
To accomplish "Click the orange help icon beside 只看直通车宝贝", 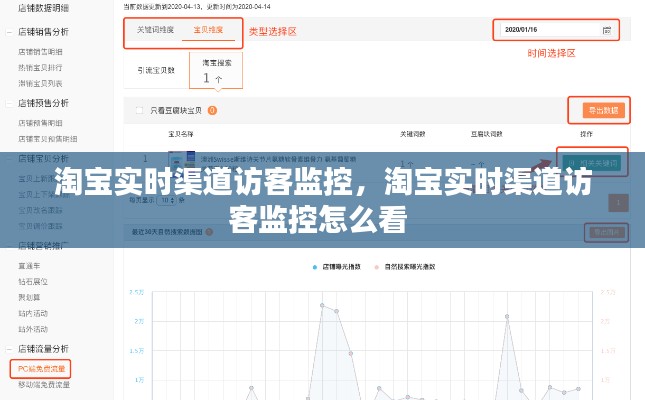I will (212, 110).
